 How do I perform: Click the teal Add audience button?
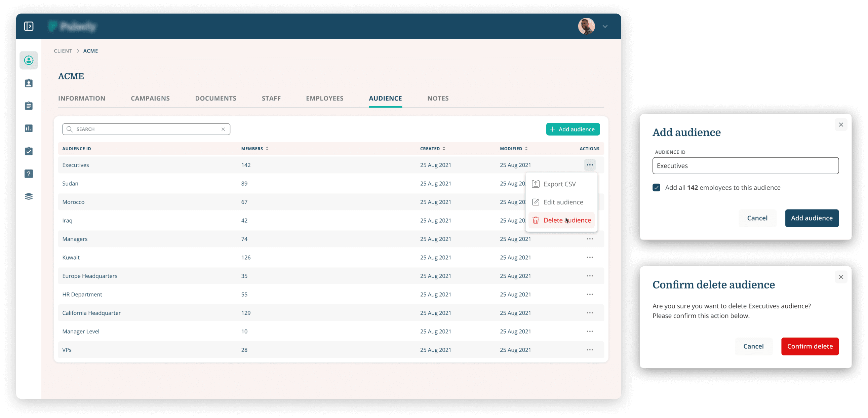(573, 129)
